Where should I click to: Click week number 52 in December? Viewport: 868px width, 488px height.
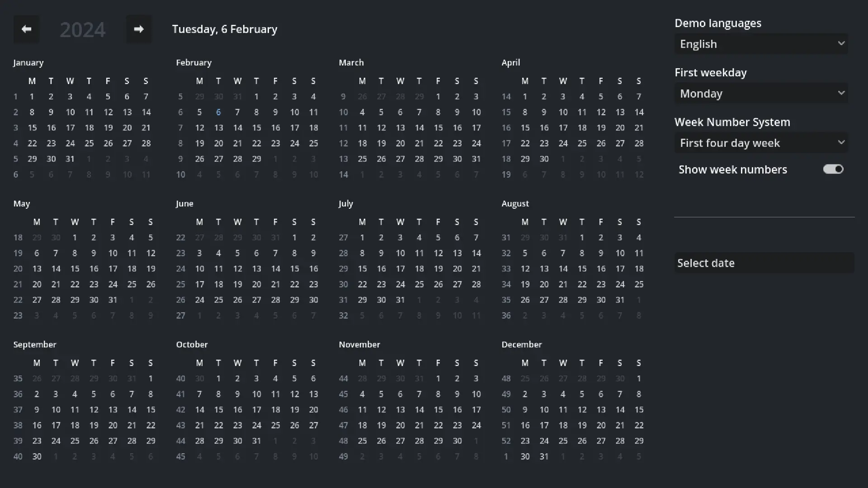coord(506,441)
